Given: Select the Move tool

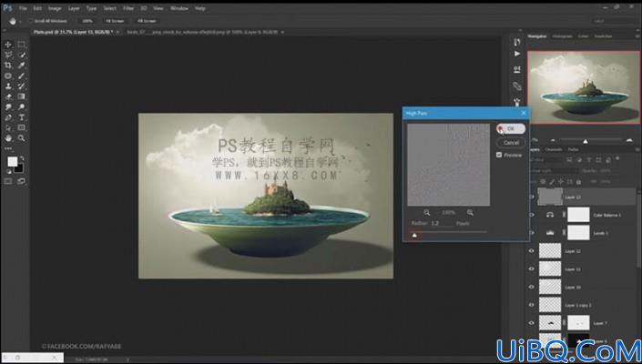Looking at the screenshot, I should 8,45.
